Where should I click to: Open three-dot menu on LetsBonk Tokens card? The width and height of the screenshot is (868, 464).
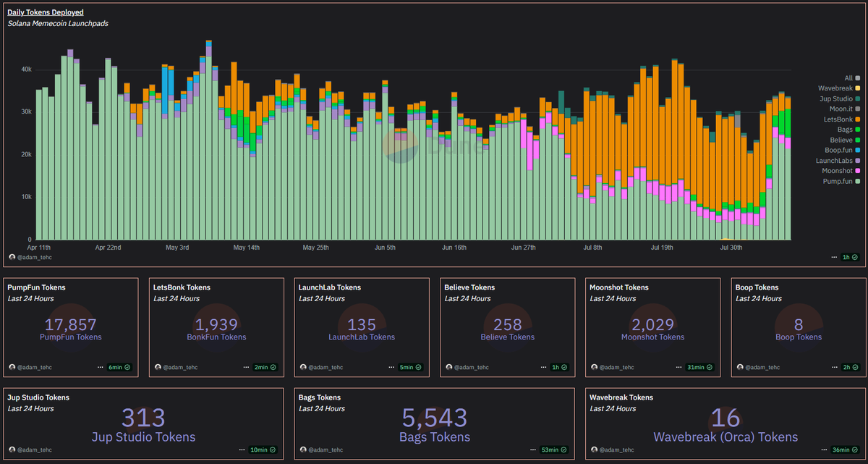pos(245,367)
